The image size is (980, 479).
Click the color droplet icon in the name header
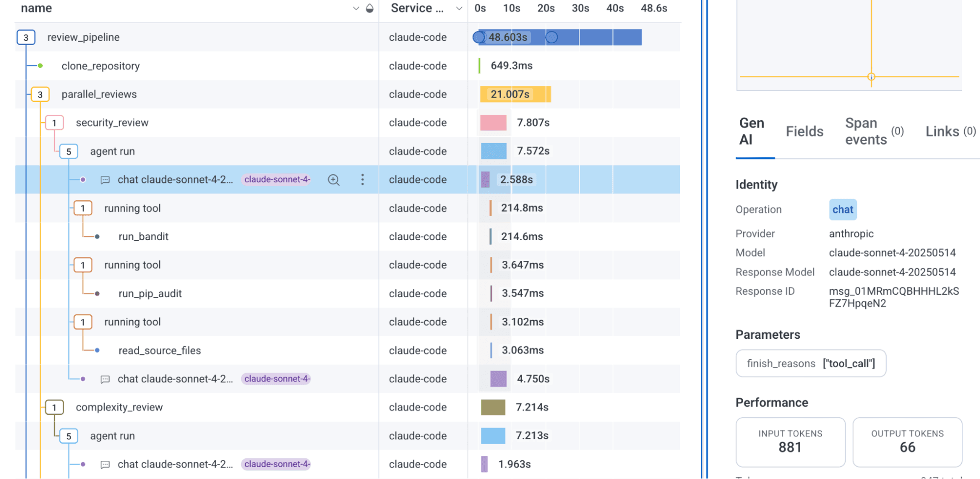[370, 8]
